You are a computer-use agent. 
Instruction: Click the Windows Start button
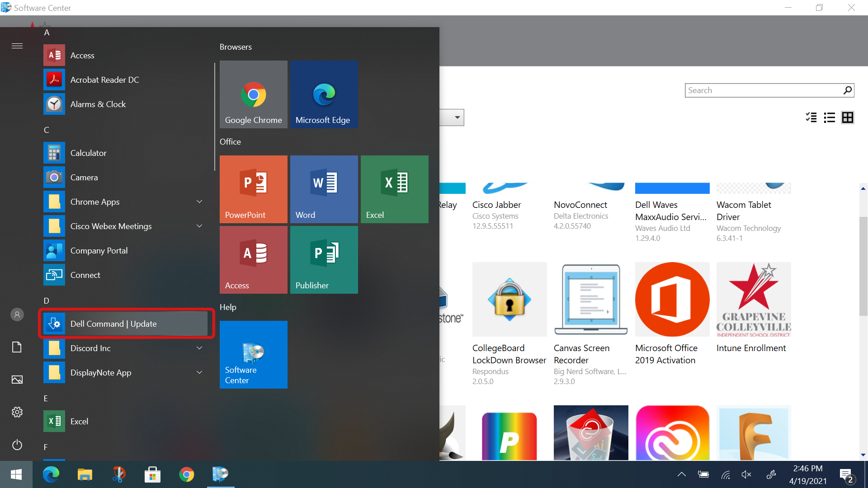16,474
